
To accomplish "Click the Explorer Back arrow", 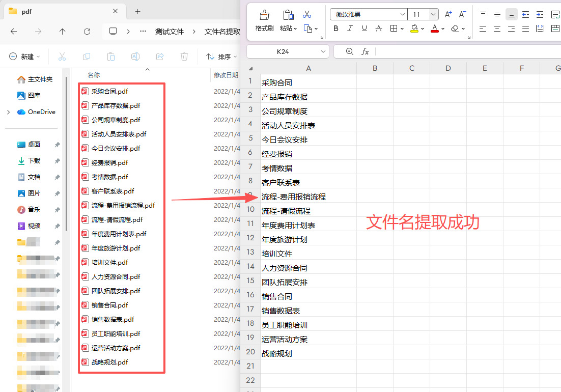I will point(14,32).
